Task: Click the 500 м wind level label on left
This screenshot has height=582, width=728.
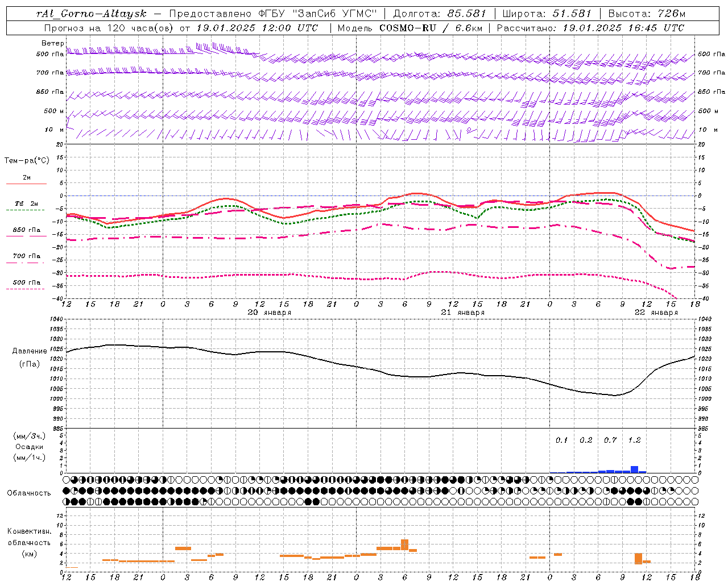Action: [54, 111]
